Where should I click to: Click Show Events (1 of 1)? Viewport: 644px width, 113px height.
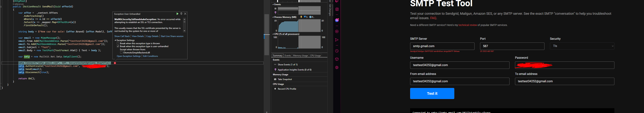pos(287,64)
